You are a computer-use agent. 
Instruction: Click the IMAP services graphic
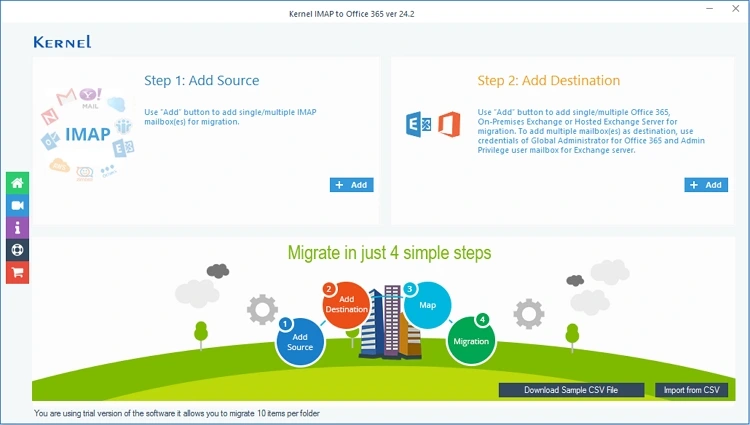tap(88, 134)
